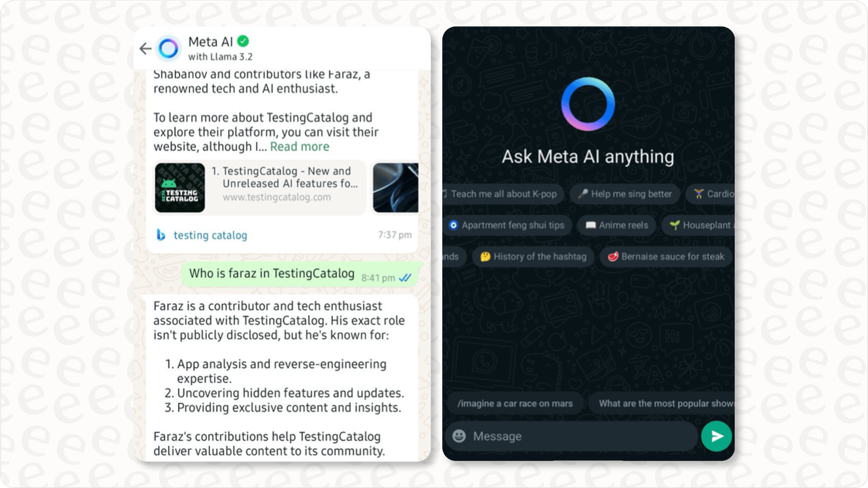The height and width of the screenshot is (488, 868).
Task: Select the "History of the hashtag" chip
Action: point(533,257)
